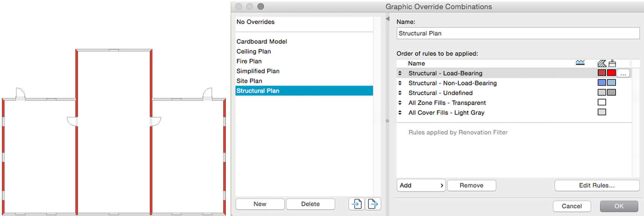Open the Add rule dropdown
Image resolution: width=644 pixels, height=216 pixels.
click(x=421, y=185)
